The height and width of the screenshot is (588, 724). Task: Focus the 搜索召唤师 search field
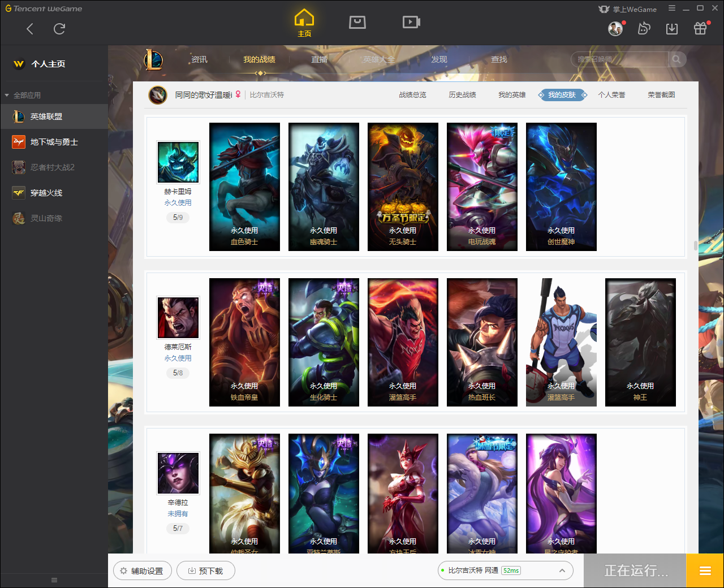(620, 59)
